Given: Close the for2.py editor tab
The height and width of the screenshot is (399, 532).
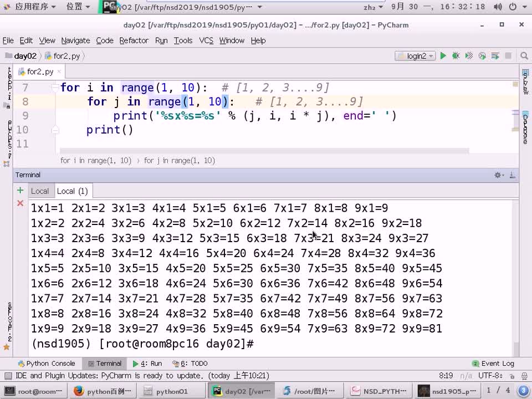Looking at the screenshot, I should click(59, 71).
